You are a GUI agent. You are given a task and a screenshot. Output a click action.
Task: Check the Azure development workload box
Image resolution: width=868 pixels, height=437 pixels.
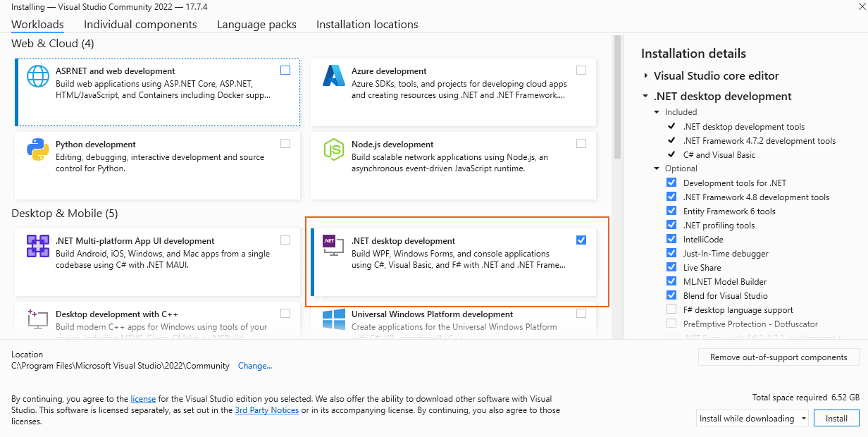pos(581,70)
